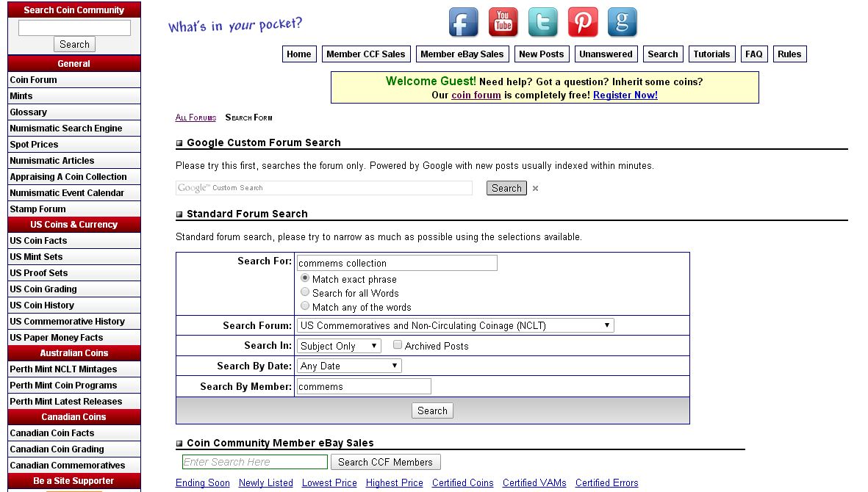Open the Google Plus icon
868x492 pixels.
pyautogui.click(x=623, y=22)
